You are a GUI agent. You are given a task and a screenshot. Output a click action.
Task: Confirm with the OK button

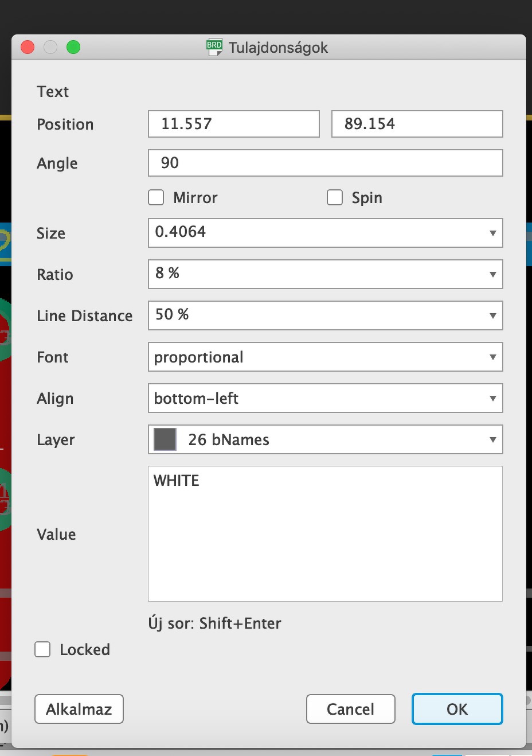click(x=457, y=709)
